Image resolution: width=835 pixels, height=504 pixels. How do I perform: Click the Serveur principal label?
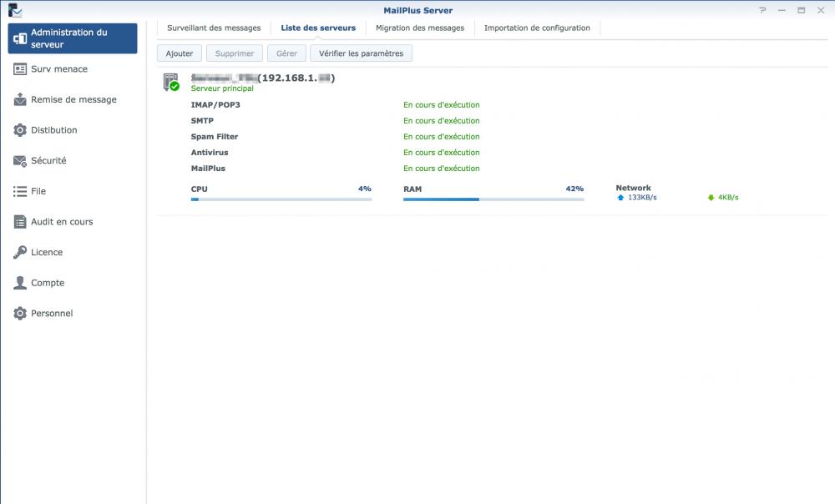(x=222, y=88)
